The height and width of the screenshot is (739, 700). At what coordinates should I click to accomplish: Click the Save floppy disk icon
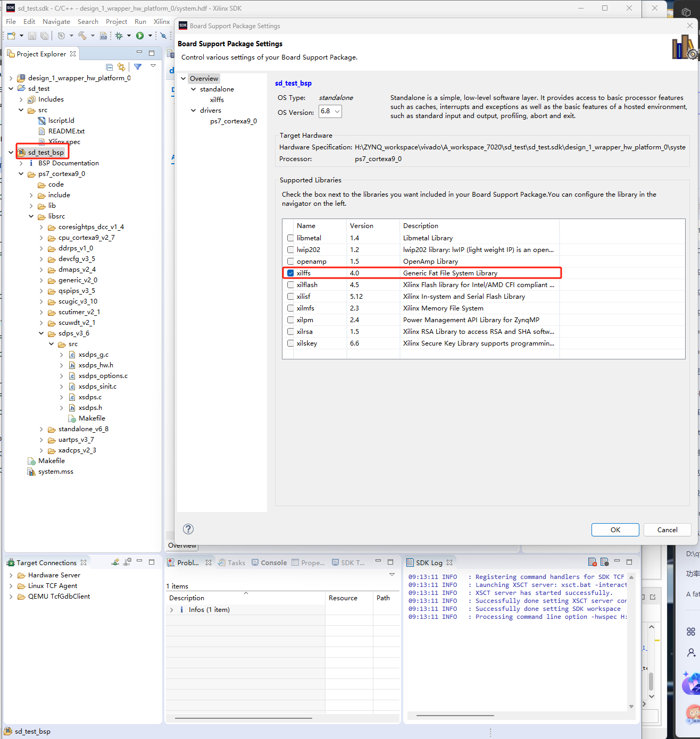[x=32, y=36]
